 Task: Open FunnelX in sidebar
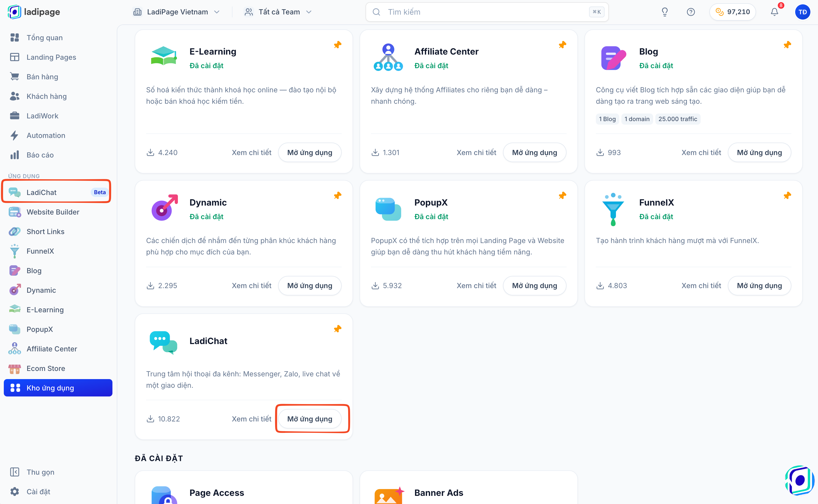pyautogui.click(x=58, y=251)
